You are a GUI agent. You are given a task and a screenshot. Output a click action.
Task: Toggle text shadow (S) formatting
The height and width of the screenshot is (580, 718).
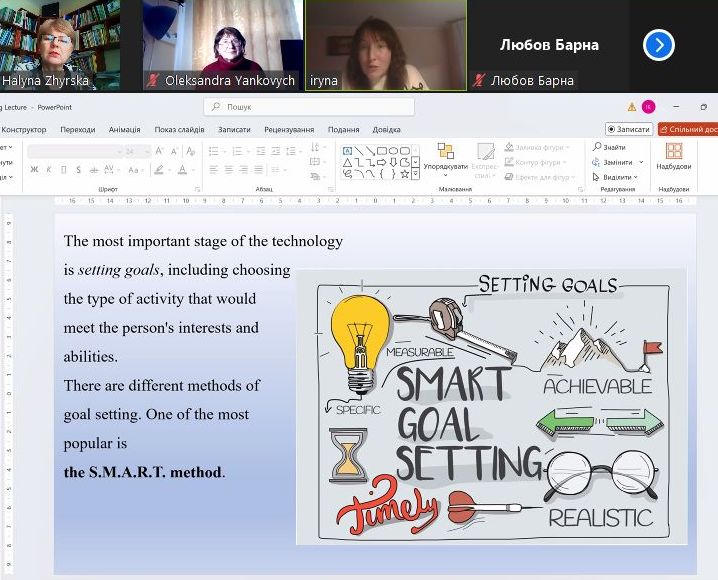(x=76, y=170)
